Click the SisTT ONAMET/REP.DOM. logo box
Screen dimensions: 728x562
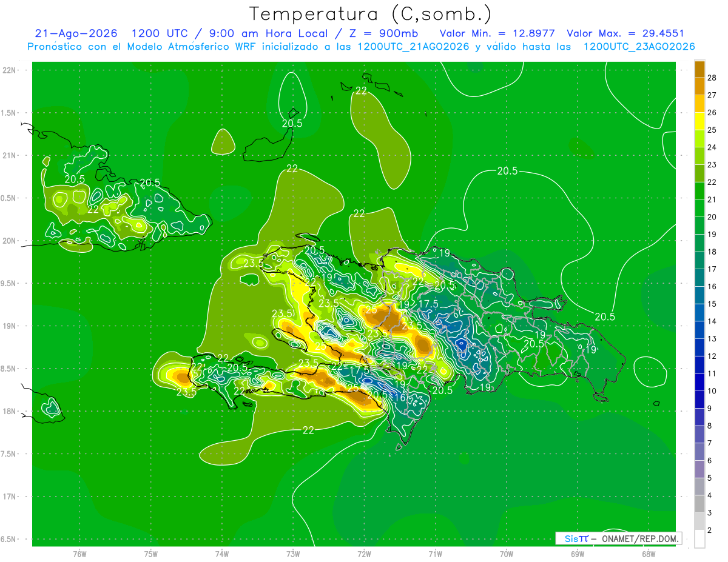coord(619,538)
